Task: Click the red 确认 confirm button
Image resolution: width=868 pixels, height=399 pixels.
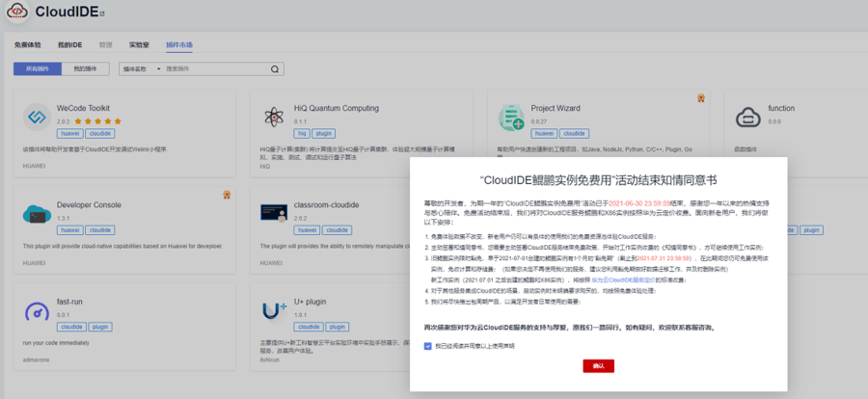Action: [x=598, y=366]
